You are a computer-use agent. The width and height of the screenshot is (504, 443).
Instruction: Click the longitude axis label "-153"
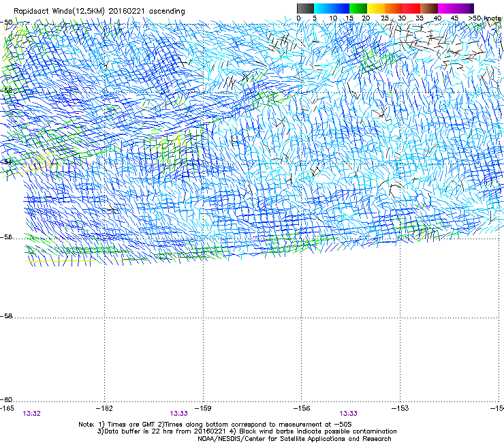point(400,408)
